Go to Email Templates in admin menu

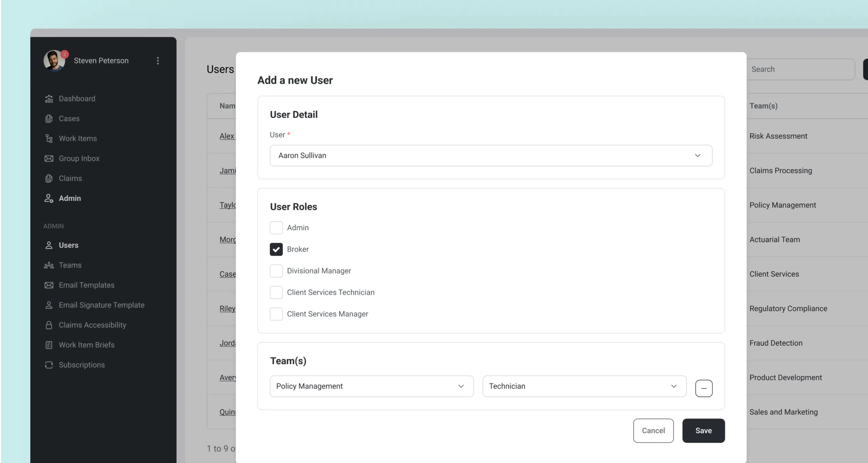(86, 285)
